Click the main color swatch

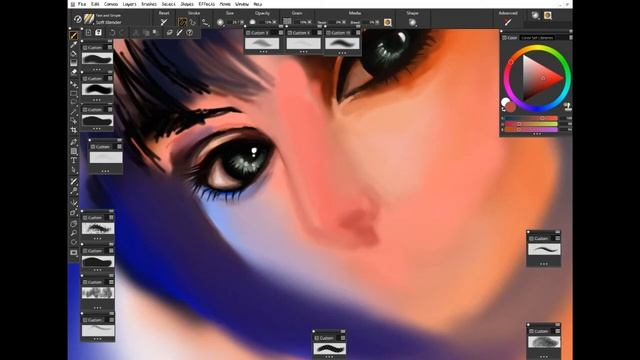[510, 107]
